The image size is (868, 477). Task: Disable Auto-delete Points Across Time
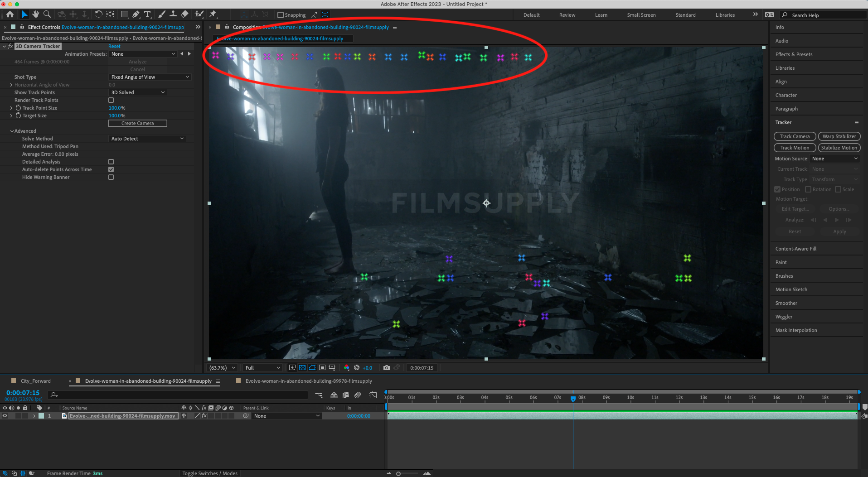click(111, 169)
